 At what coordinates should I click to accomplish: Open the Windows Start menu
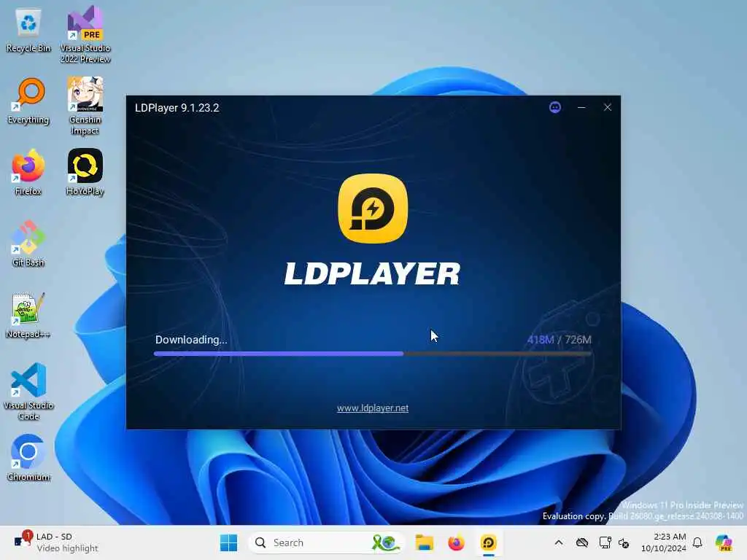pos(228,542)
